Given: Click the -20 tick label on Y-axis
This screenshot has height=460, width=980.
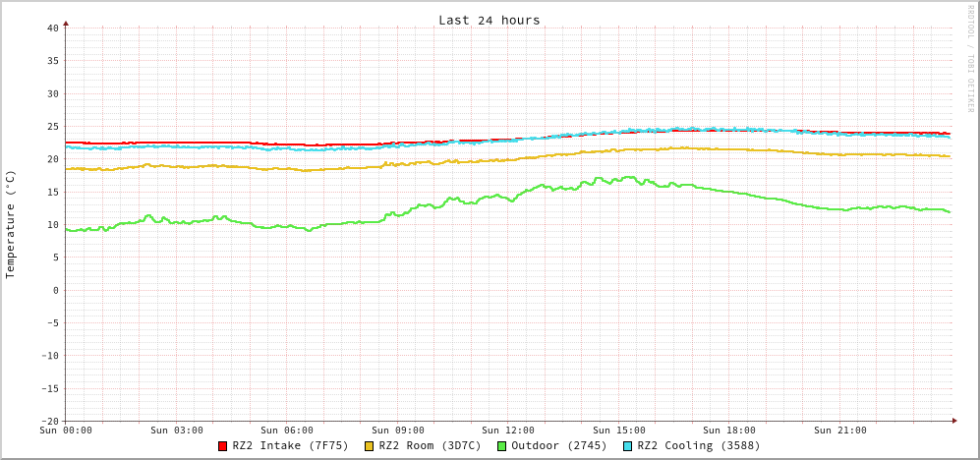Looking at the screenshot, I should (49, 421).
